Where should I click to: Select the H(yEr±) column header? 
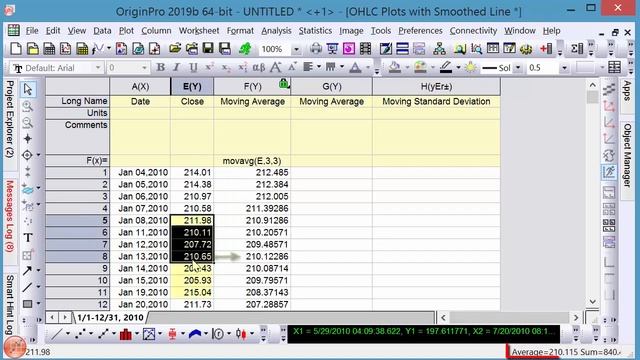click(436, 87)
